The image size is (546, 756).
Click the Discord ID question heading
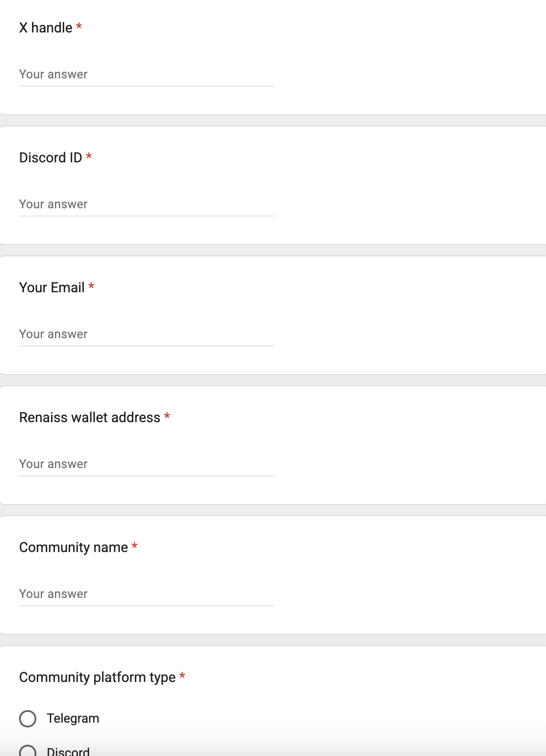pyautogui.click(x=51, y=158)
